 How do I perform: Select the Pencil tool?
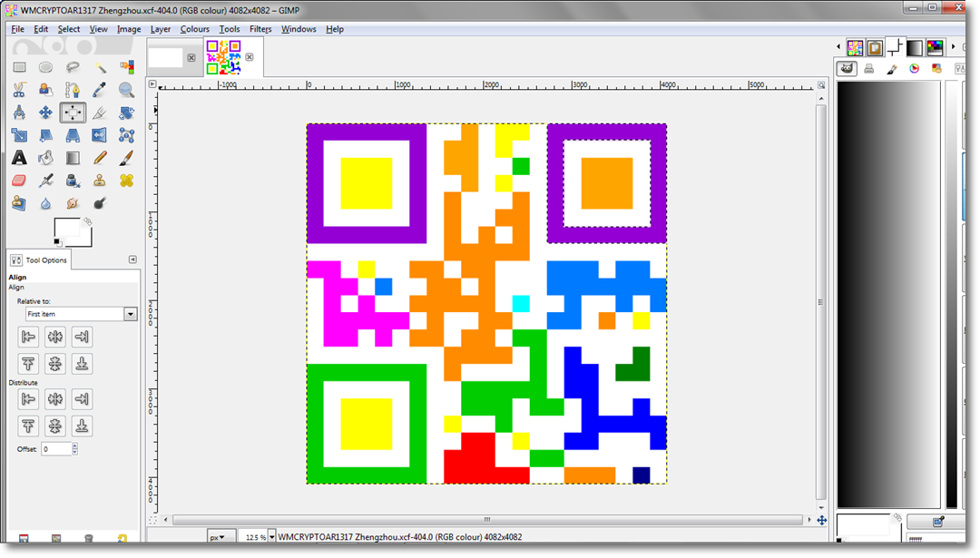pos(100,158)
